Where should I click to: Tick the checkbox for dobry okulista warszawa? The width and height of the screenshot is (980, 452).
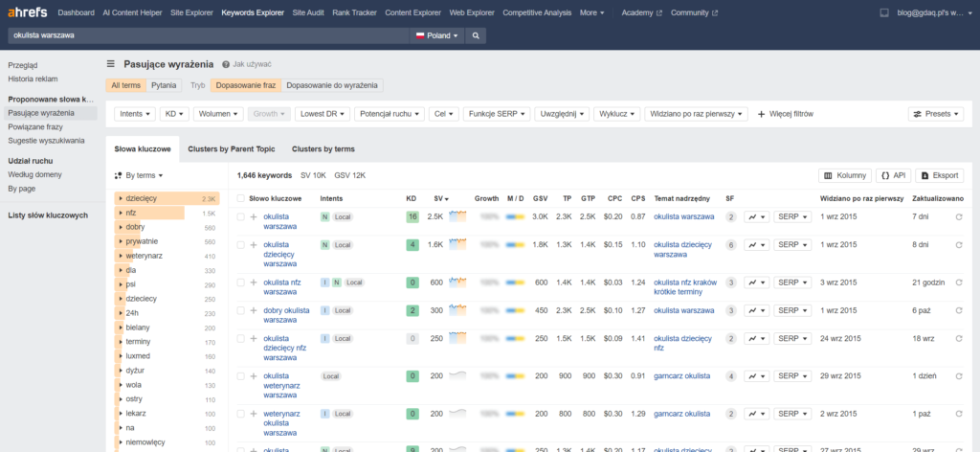[x=240, y=311]
